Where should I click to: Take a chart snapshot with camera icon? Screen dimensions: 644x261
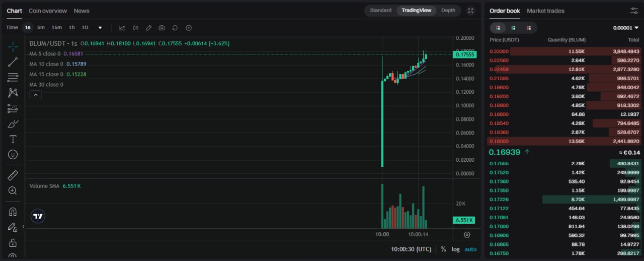point(162,28)
